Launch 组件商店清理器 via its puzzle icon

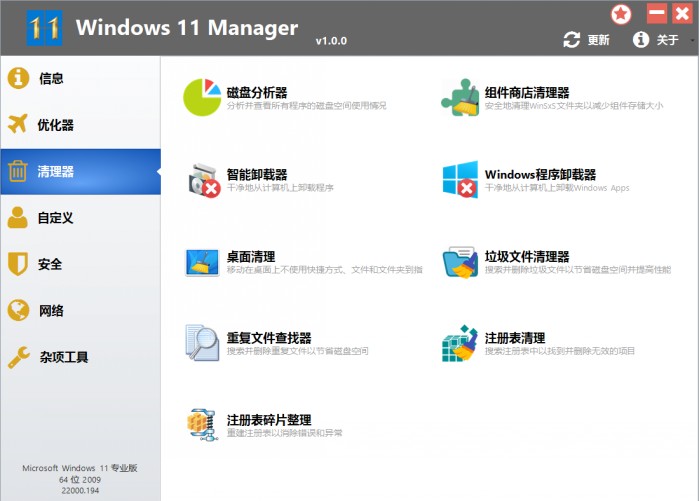click(461, 97)
